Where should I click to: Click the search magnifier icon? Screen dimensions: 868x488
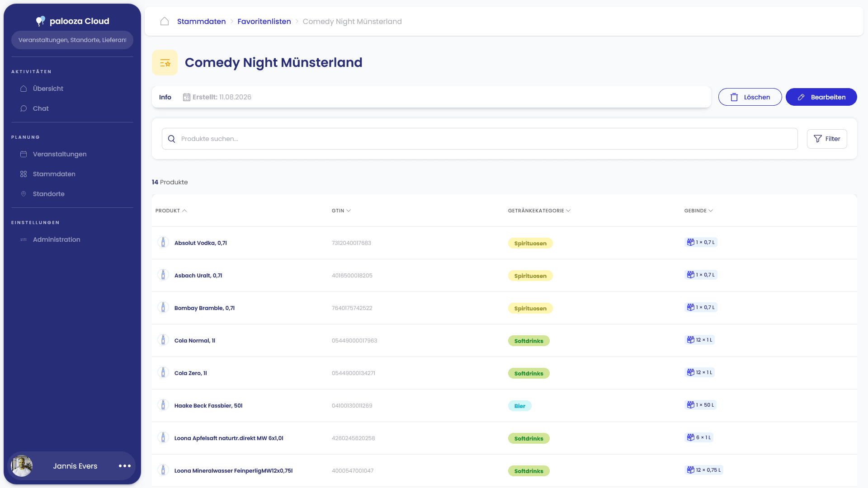point(172,139)
